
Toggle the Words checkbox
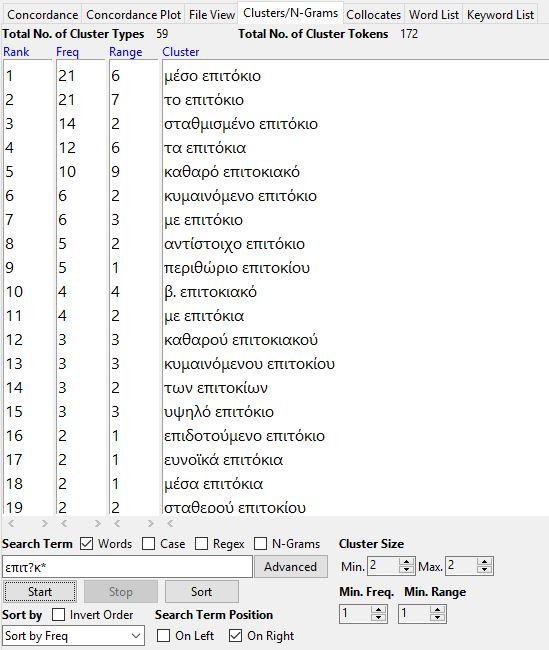pos(86,543)
